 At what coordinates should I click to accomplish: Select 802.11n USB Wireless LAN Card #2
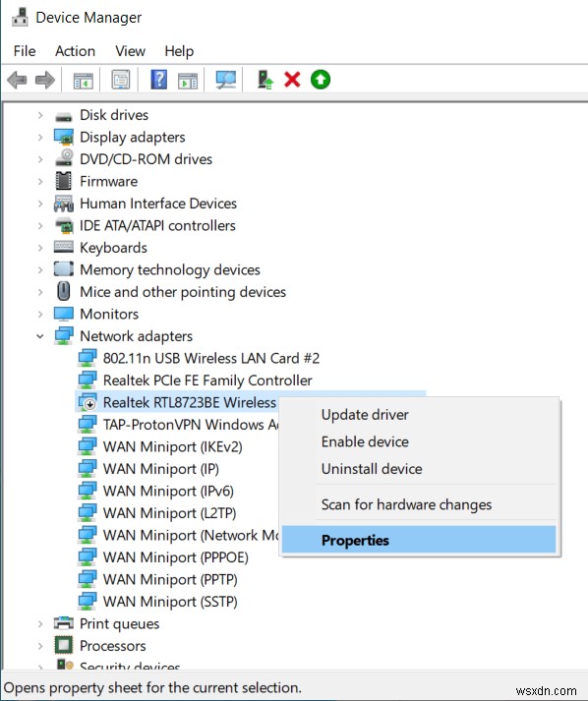[x=211, y=358]
